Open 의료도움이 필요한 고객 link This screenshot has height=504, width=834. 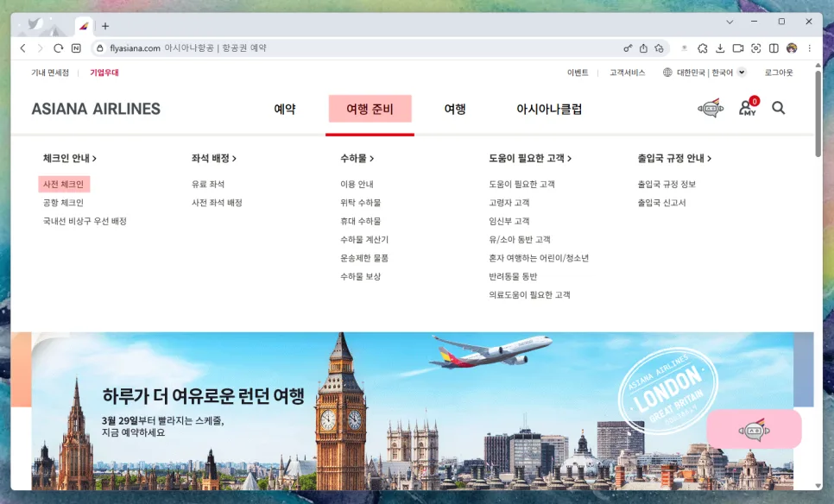[529, 294]
